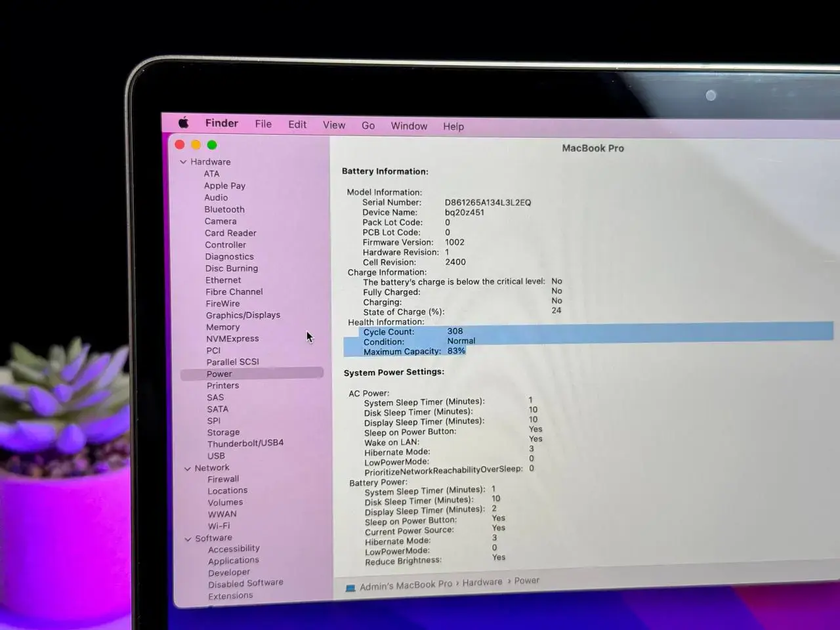The image size is (840, 630).
Task: Click Hardware in the path bar
Action: [482, 582]
